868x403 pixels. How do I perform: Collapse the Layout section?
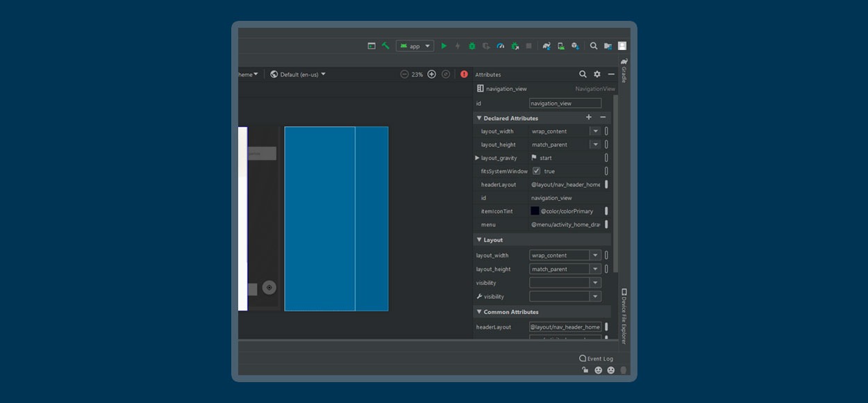[x=479, y=240]
